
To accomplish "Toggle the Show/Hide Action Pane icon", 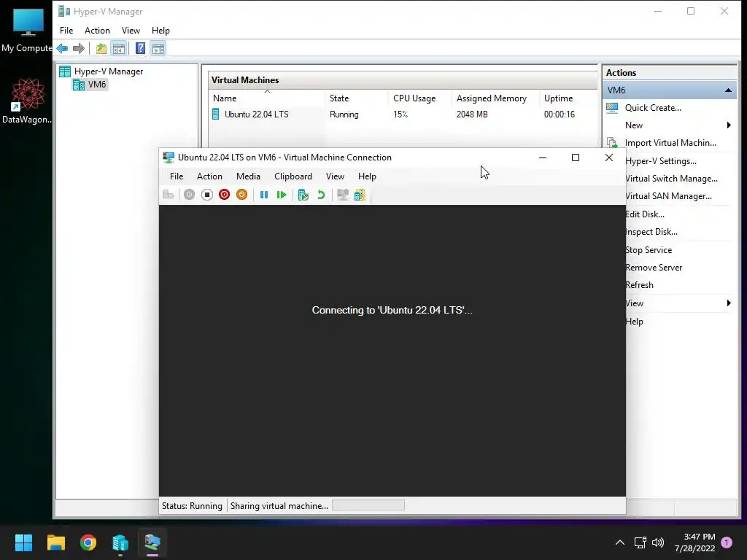I will 158,49.
